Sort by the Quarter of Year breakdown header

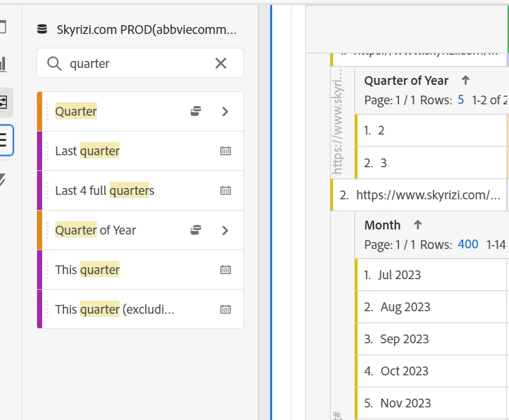[x=407, y=80]
